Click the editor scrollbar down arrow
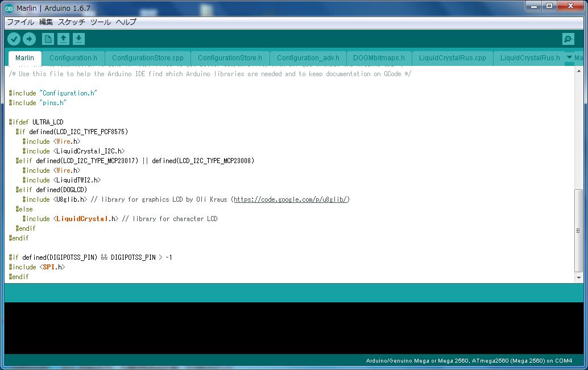This screenshot has width=588, height=370. 579,278
